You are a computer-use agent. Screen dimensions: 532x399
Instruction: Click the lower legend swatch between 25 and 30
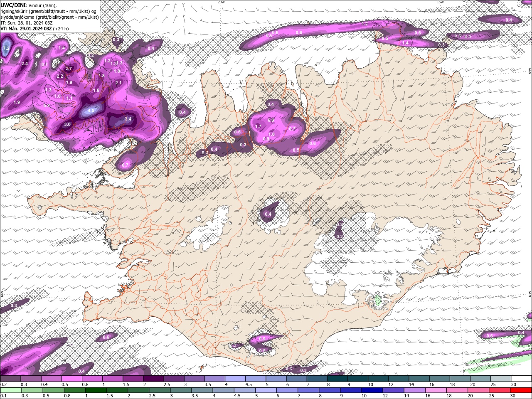pos(500,390)
